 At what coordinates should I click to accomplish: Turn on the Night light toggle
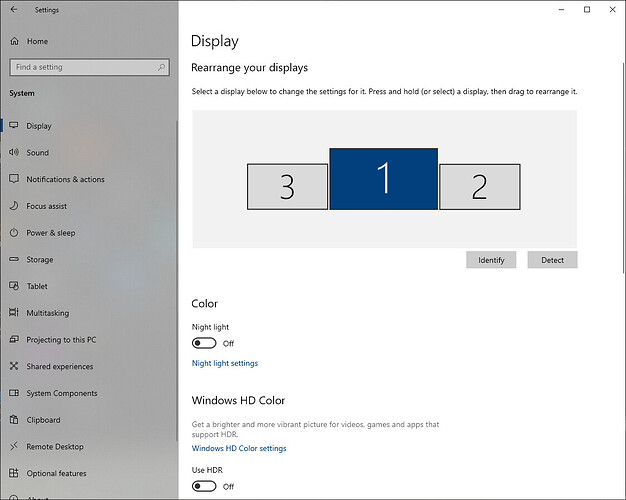tap(204, 343)
